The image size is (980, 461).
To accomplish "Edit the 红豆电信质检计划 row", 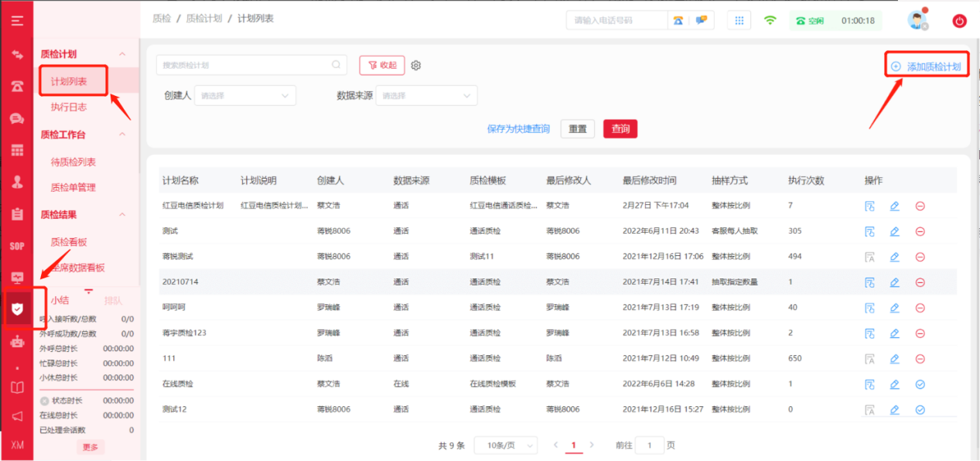I will (x=894, y=206).
